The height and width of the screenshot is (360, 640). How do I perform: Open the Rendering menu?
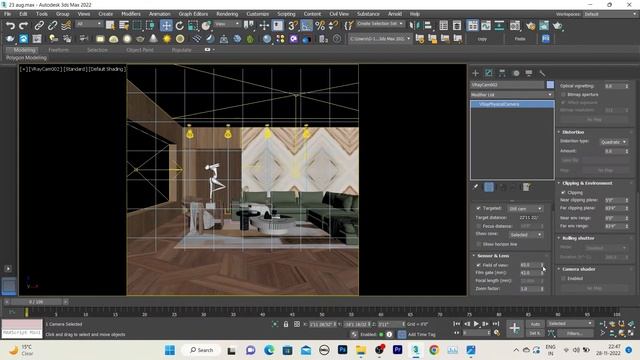[x=227, y=14]
